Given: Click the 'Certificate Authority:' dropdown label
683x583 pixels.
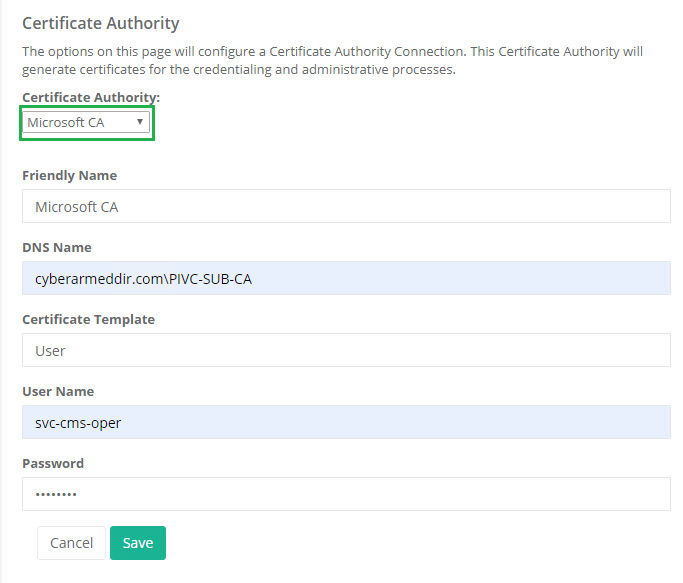Looking at the screenshot, I should (91, 97).
